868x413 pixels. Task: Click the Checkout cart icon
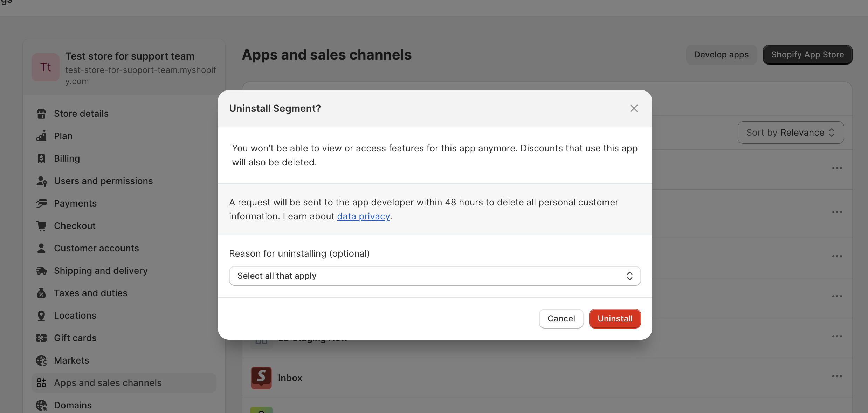click(x=41, y=226)
